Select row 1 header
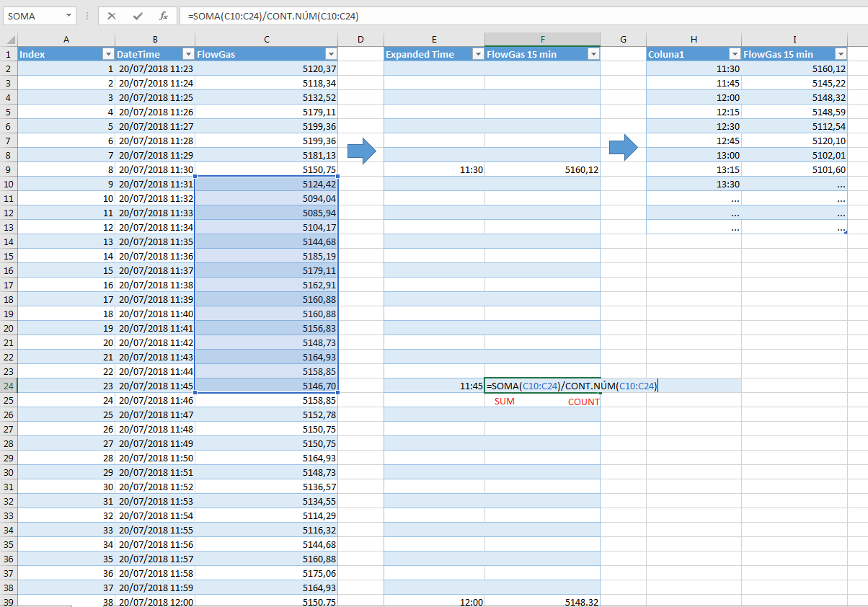 point(9,54)
